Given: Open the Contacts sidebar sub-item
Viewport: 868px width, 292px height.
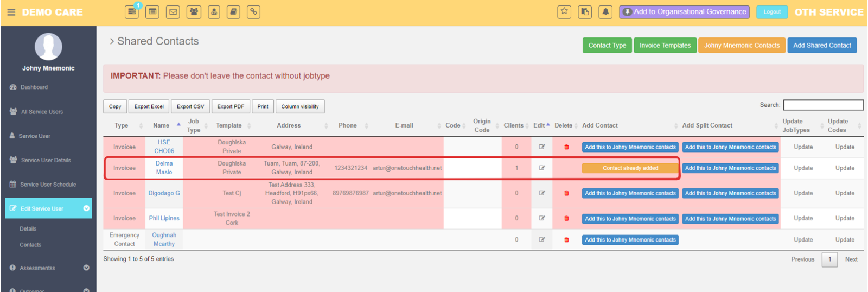Looking at the screenshot, I should coord(30,245).
